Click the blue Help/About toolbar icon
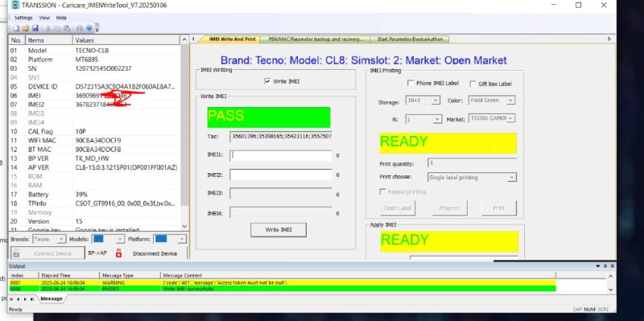This screenshot has height=321, width=644. pyautogui.click(x=89, y=28)
